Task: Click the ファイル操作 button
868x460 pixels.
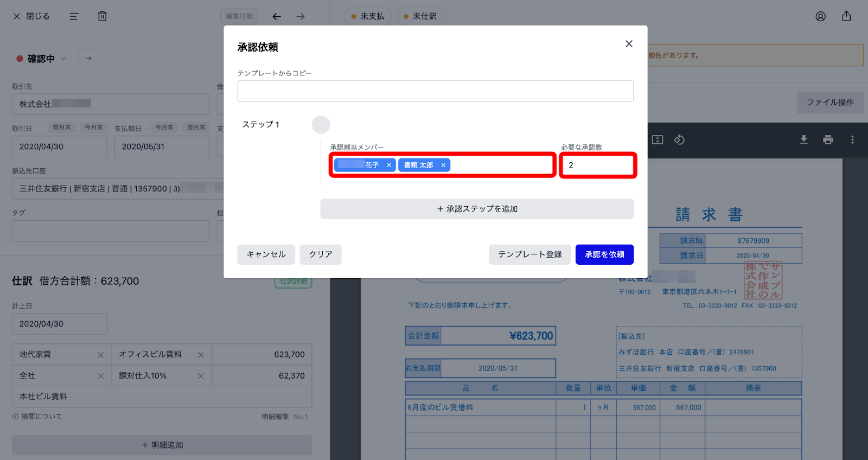Action: [830, 103]
